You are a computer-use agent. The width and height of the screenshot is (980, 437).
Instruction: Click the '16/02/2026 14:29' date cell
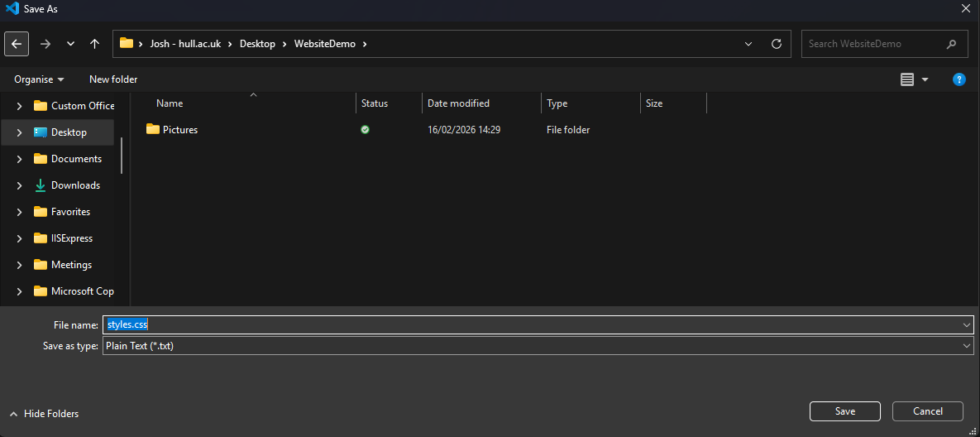coord(464,129)
